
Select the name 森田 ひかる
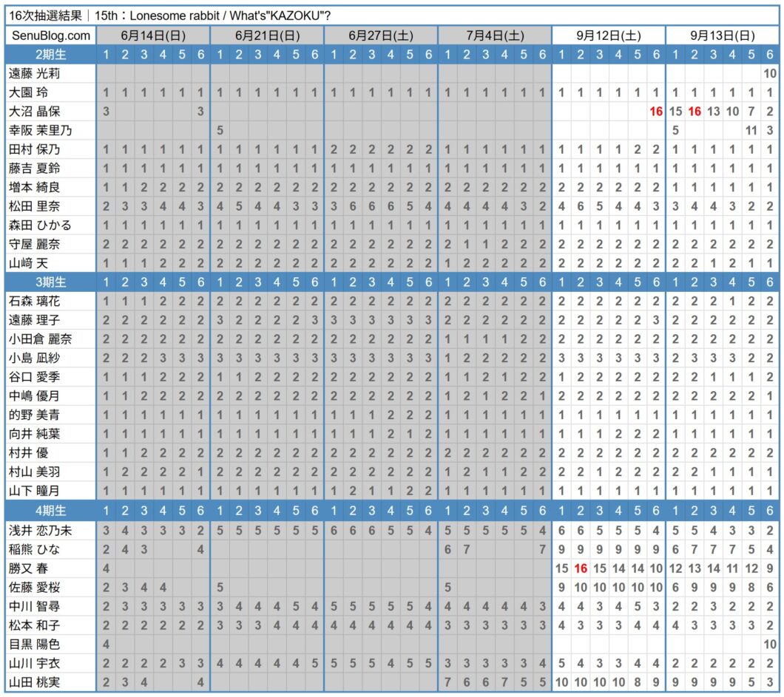click(40, 225)
